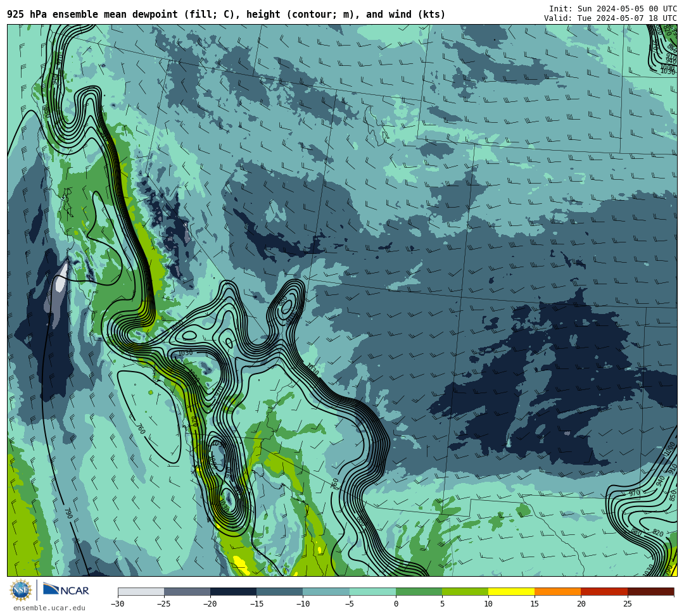Click the colorbar label '25'
The width and height of the screenshot is (684, 616).
[x=627, y=604]
